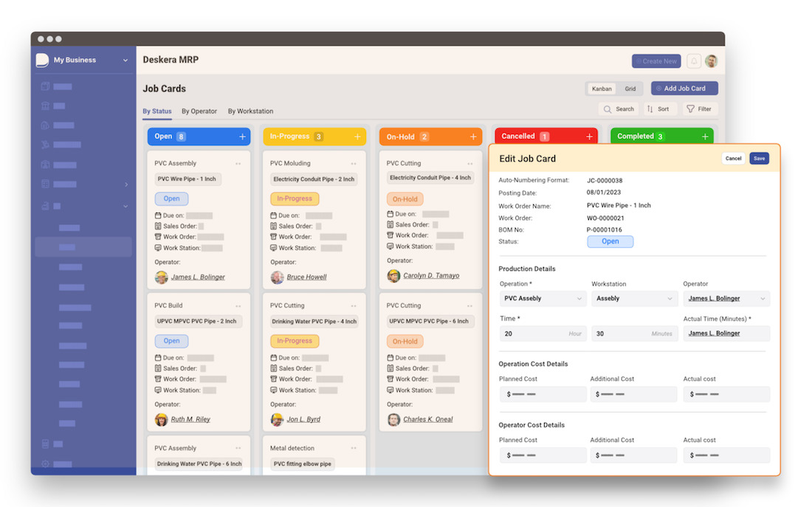Screen dimensions: 812x507
Task: Switch to Grid view
Action: [630, 89]
